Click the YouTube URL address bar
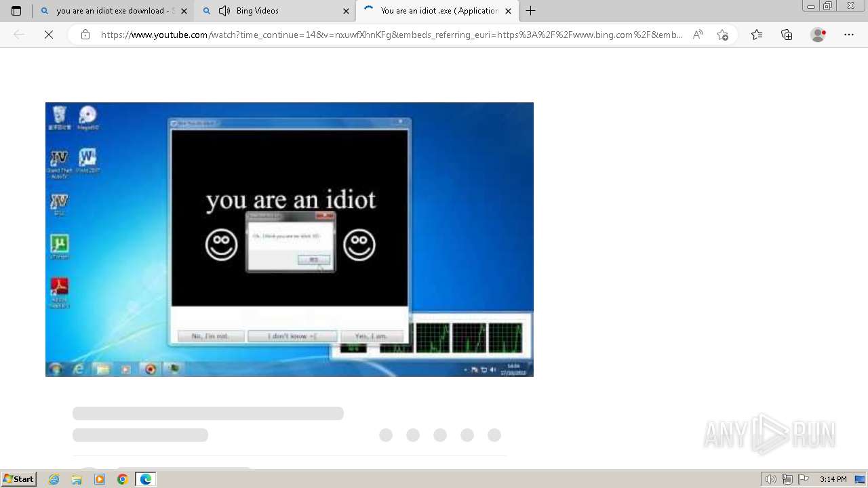 click(x=392, y=35)
